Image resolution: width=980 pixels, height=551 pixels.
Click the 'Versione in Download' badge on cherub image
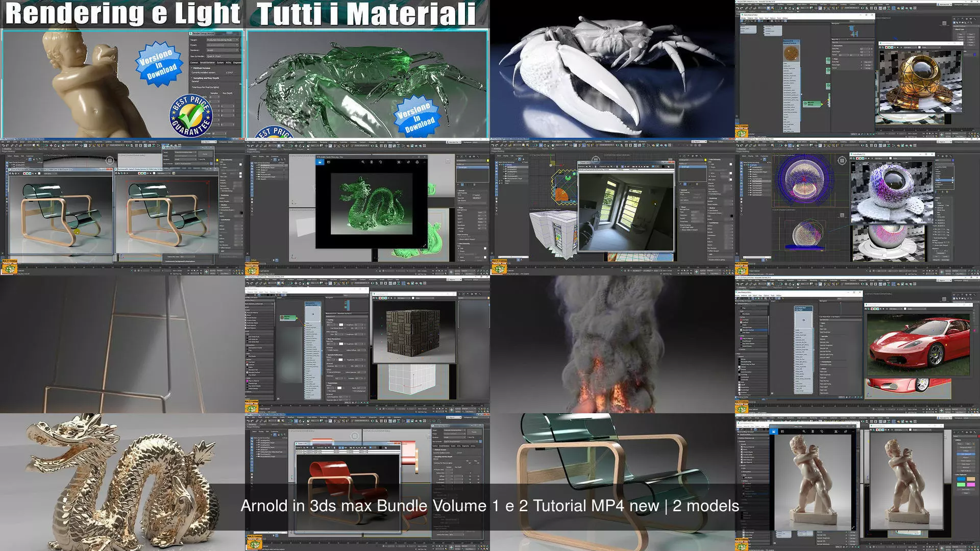click(159, 64)
